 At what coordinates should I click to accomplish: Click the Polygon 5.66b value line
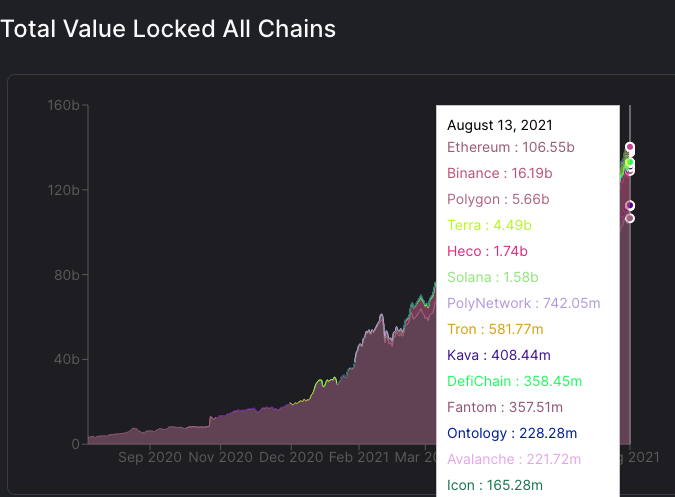pos(499,199)
